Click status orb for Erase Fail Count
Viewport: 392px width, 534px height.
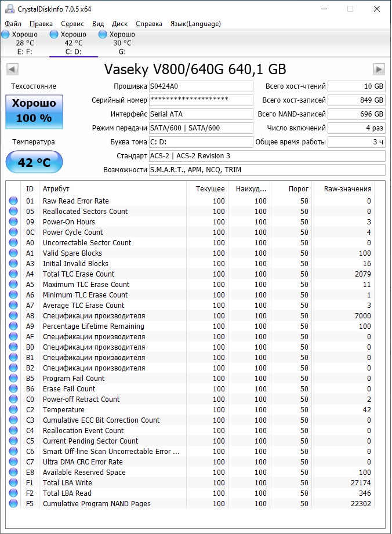[x=13, y=388]
